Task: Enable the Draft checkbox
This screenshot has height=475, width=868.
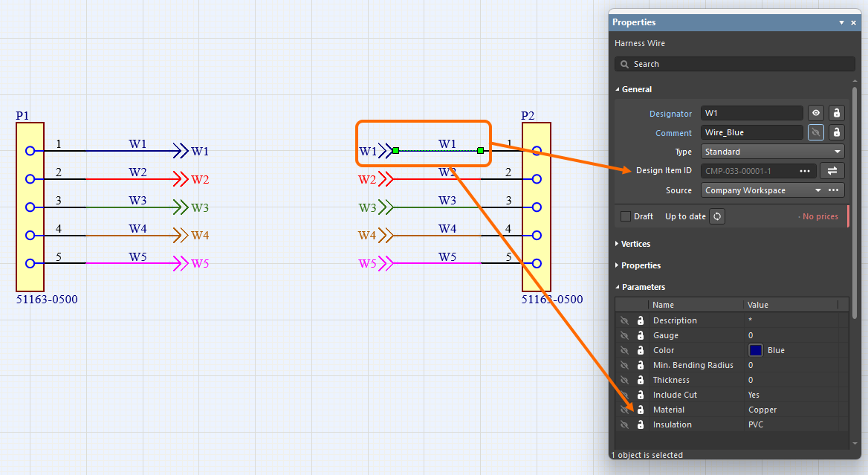Action: click(626, 216)
